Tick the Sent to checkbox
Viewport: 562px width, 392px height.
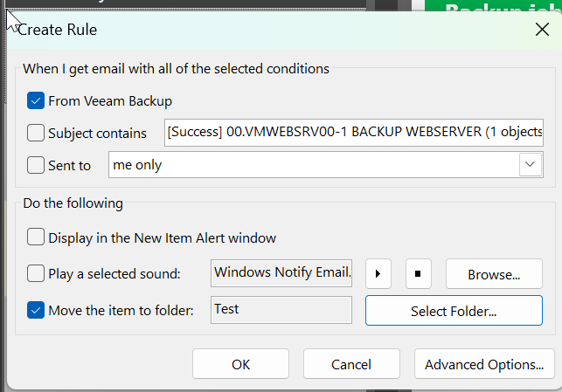[36, 164]
